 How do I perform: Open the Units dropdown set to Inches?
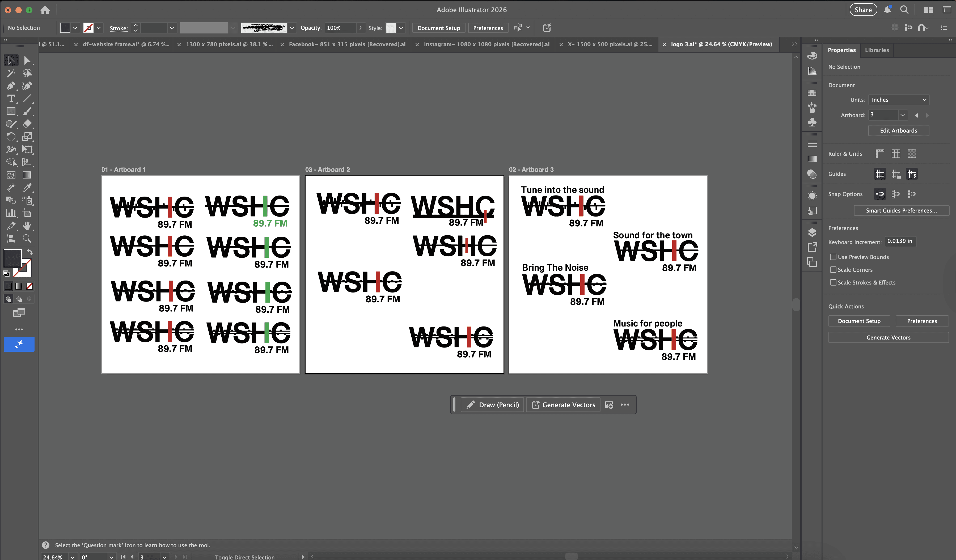pos(898,100)
